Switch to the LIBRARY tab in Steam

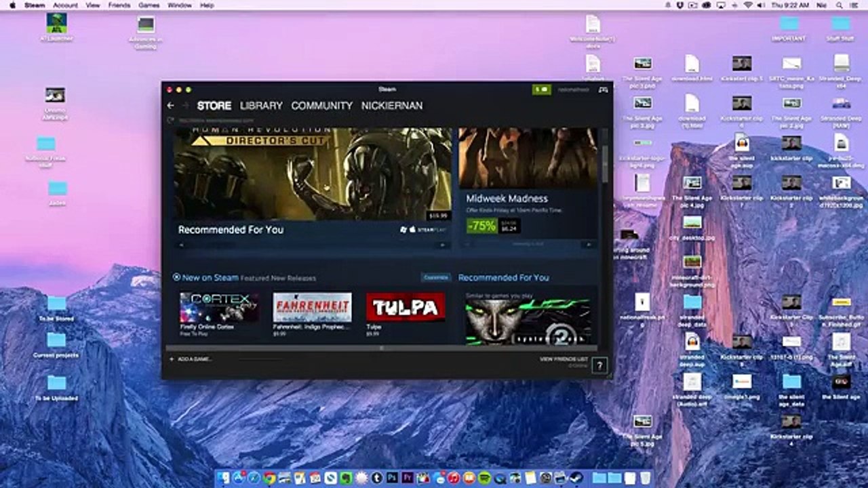[261, 106]
